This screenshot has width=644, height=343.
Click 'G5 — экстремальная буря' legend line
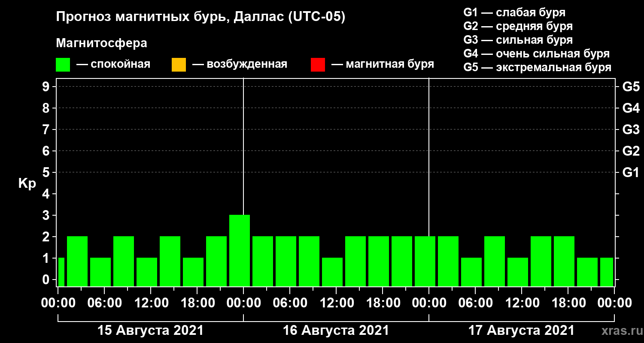pos(538,67)
